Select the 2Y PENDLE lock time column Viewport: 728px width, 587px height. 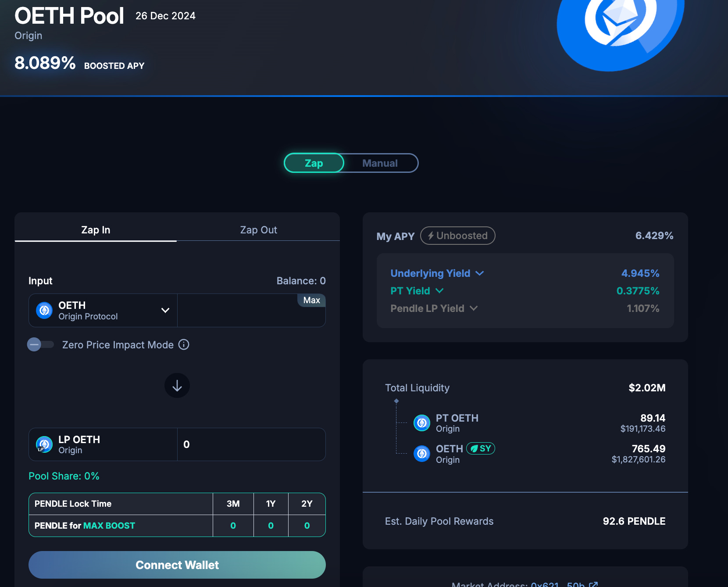coord(307,504)
